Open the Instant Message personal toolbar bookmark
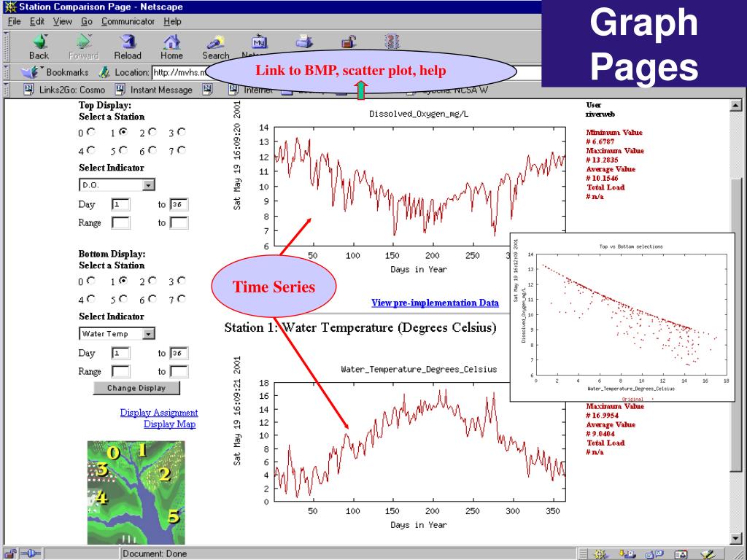Image resolution: width=747 pixels, height=560 pixels. point(154,90)
